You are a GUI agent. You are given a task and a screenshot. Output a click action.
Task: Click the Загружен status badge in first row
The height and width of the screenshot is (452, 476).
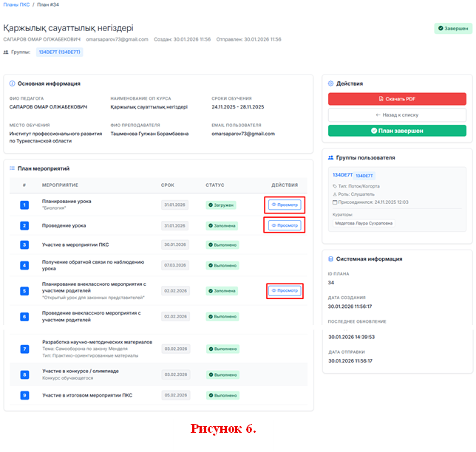[x=220, y=205]
